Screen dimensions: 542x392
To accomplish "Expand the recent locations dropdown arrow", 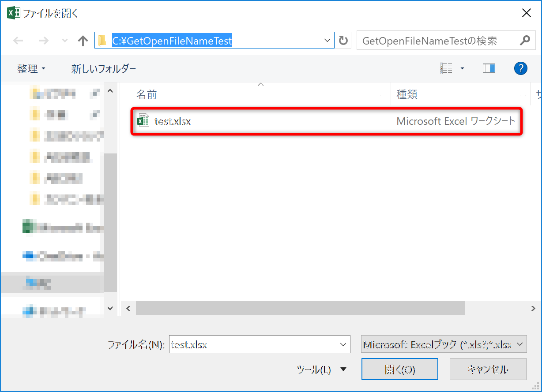I will click(65, 41).
